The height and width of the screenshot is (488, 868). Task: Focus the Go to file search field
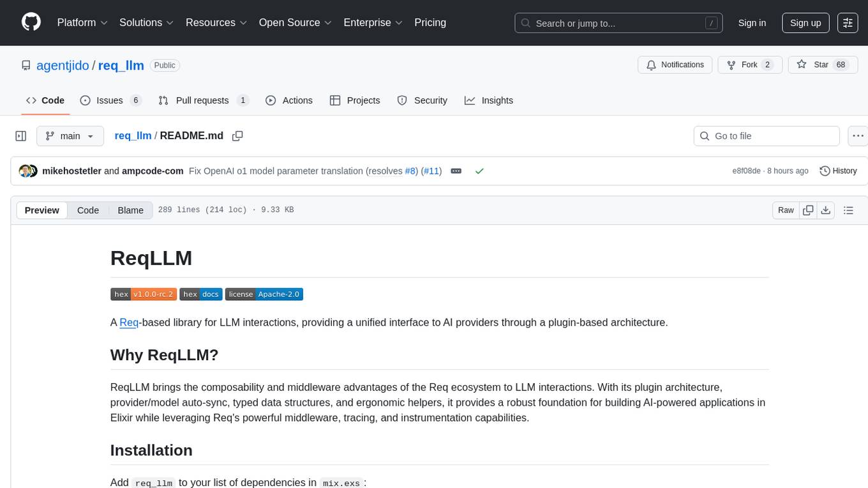(x=767, y=136)
